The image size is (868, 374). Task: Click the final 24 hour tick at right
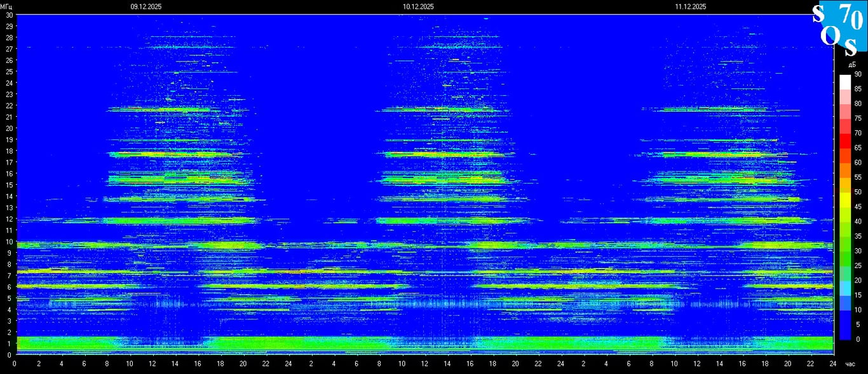click(832, 364)
